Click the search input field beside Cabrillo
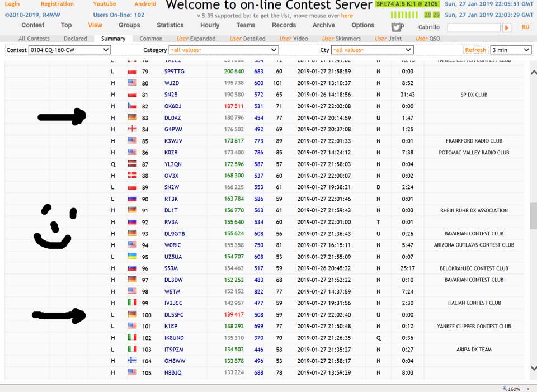The image size is (537, 392). [x=473, y=27]
